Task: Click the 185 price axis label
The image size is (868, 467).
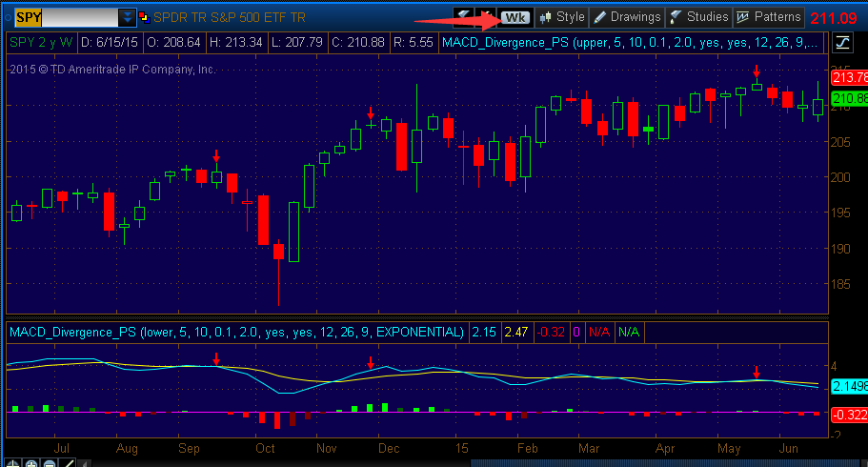Action: click(840, 284)
